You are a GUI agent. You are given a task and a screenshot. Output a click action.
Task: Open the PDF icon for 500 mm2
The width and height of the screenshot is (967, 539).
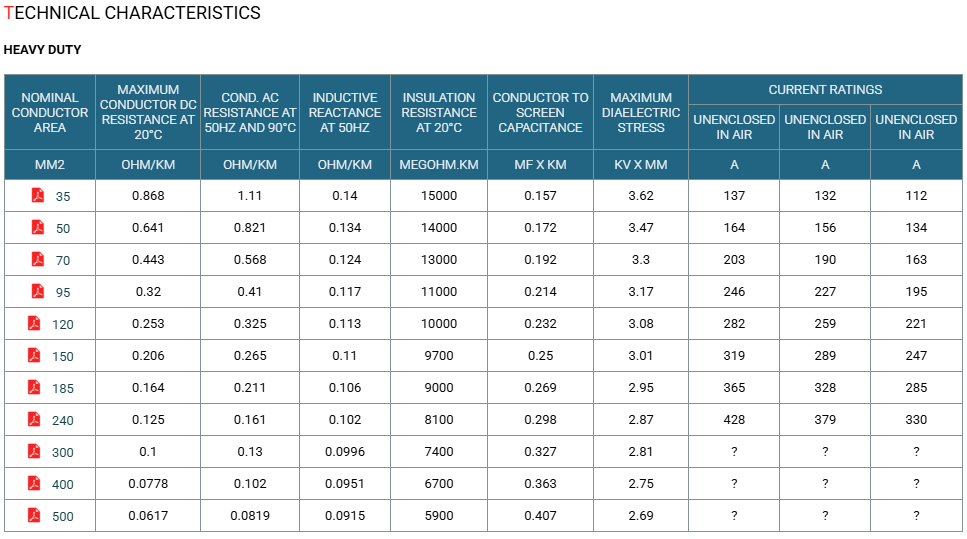(x=34, y=516)
